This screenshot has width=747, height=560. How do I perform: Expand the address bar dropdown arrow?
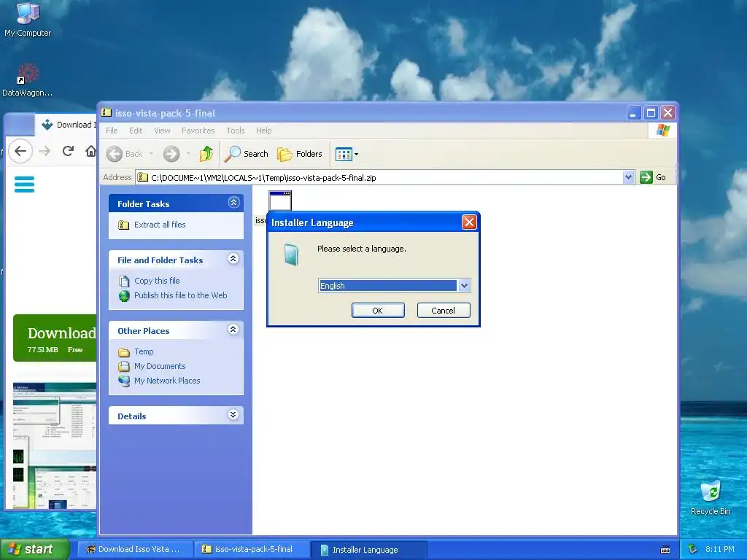(628, 177)
